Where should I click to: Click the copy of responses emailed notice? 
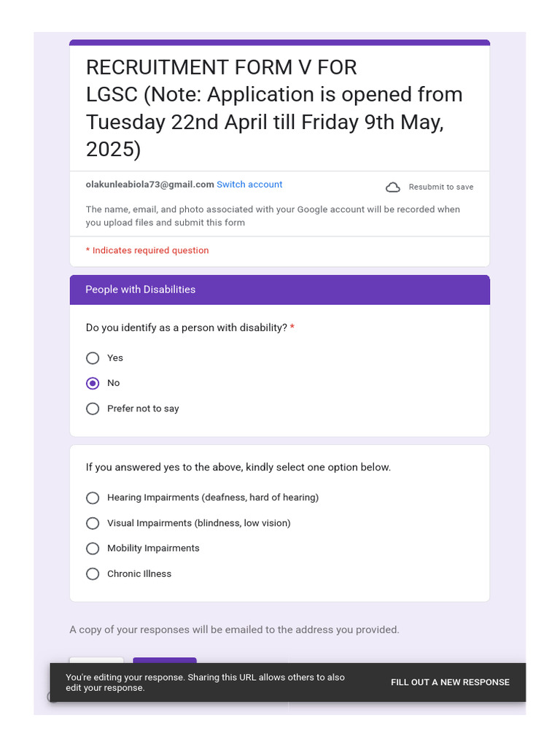234,630
